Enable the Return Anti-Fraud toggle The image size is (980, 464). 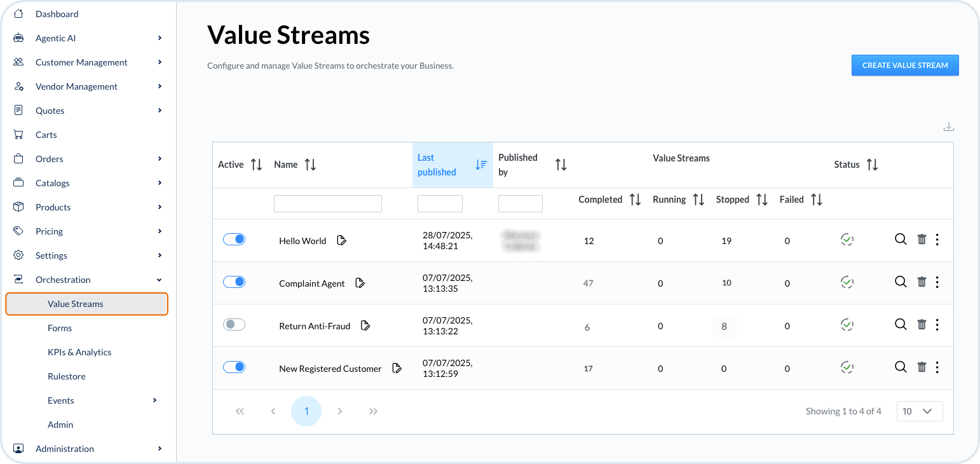tap(234, 324)
